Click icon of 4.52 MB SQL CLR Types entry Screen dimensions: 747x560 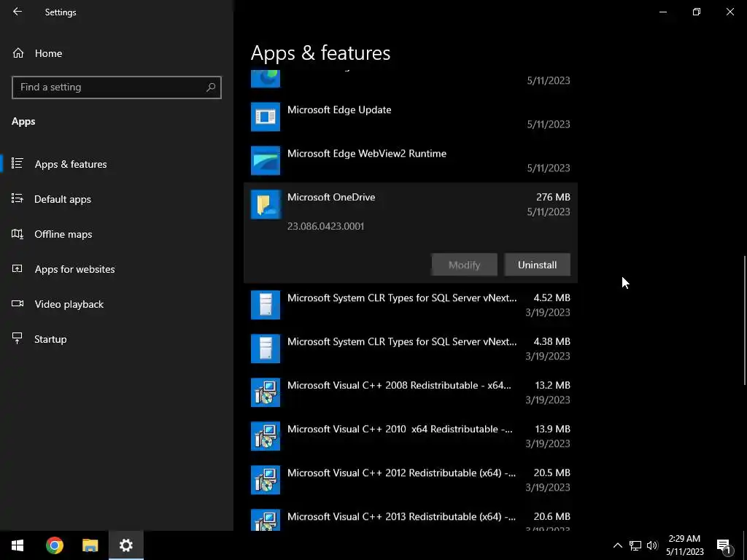coord(266,305)
